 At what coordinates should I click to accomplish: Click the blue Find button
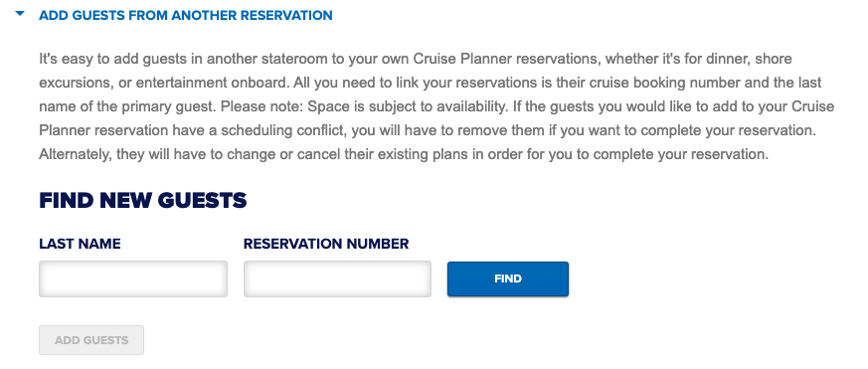pyautogui.click(x=508, y=278)
